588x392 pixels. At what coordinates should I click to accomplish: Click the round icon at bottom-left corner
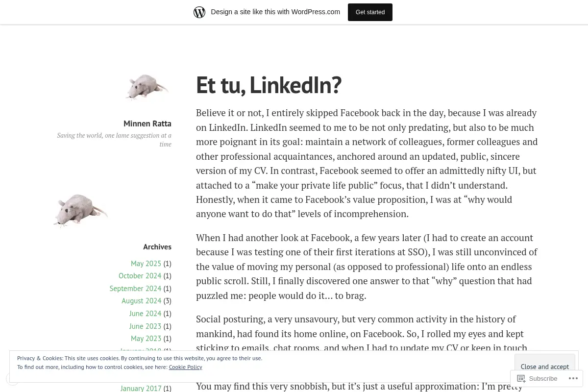tap(12, 379)
